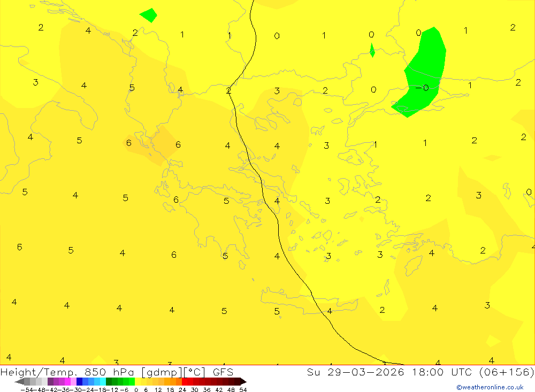The height and width of the screenshot is (392, 535).
Task: Click the -0 value inside large green area
Action: (x=423, y=88)
